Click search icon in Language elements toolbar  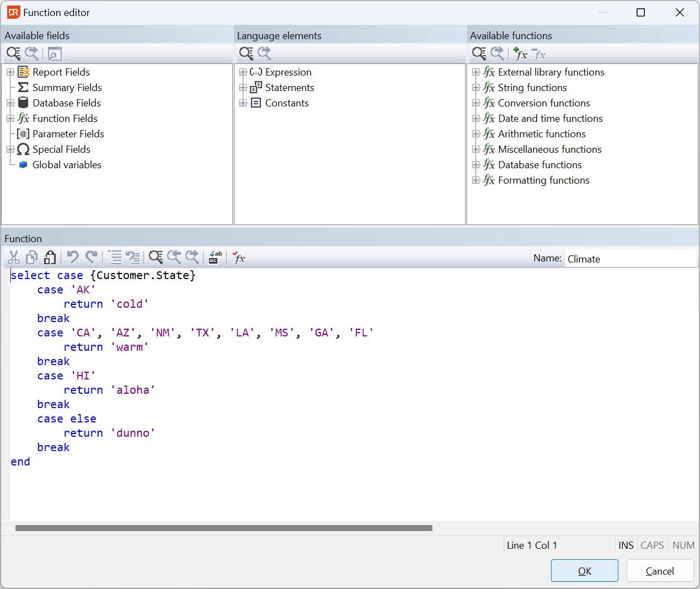[246, 53]
